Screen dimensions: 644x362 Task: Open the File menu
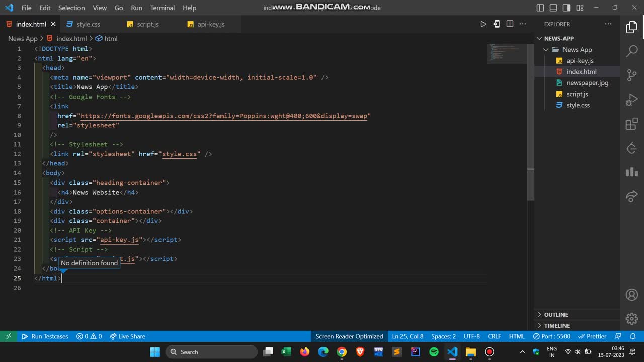tap(26, 8)
